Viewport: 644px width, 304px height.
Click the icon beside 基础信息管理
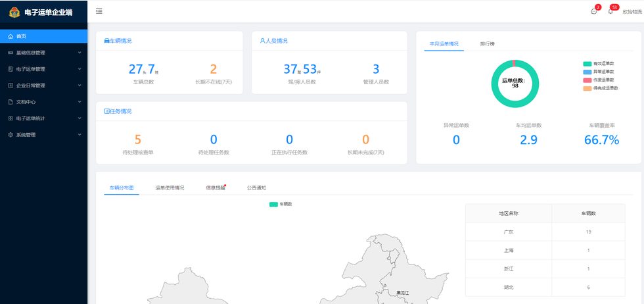pyautogui.click(x=11, y=53)
